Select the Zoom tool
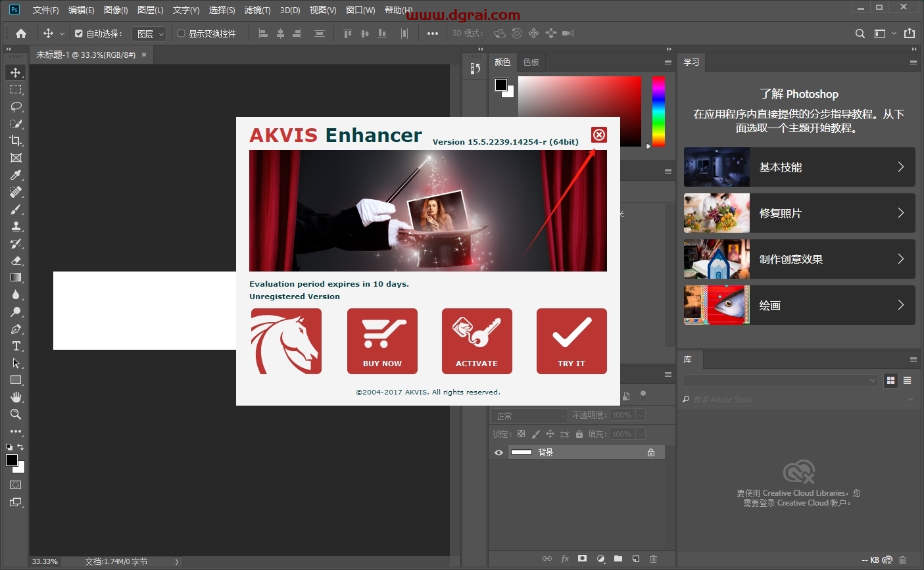The image size is (924, 570). click(16, 414)
